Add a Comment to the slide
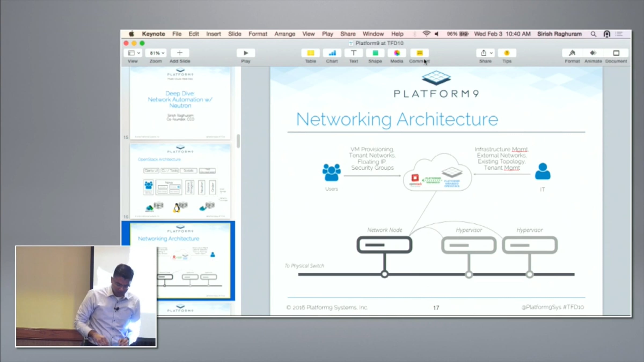The image size is (644, 362). pyautogui.click(x=419, y=53)
